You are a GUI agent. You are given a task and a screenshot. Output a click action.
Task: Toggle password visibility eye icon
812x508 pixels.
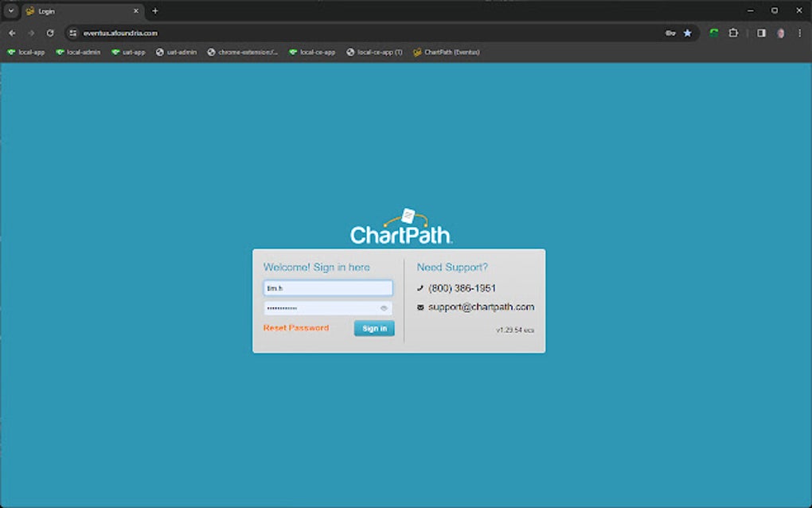click(x=384, y=308)
